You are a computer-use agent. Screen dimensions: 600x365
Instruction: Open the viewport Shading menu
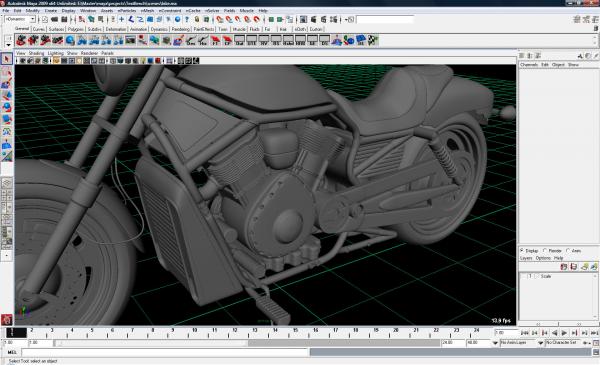point(36,53)
